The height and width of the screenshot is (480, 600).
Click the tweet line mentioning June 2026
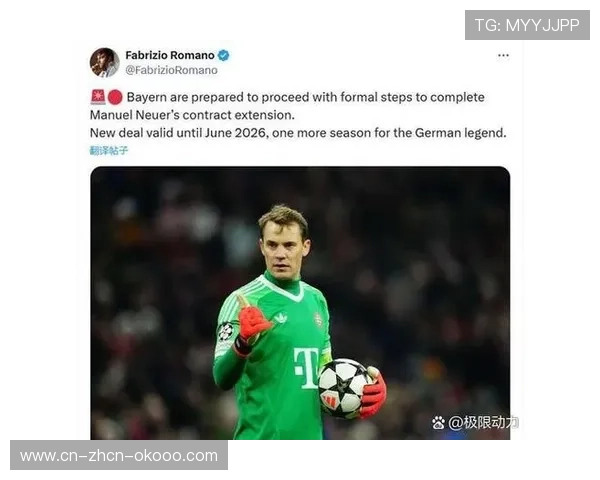pyautogui.click(x=298, y=133)
